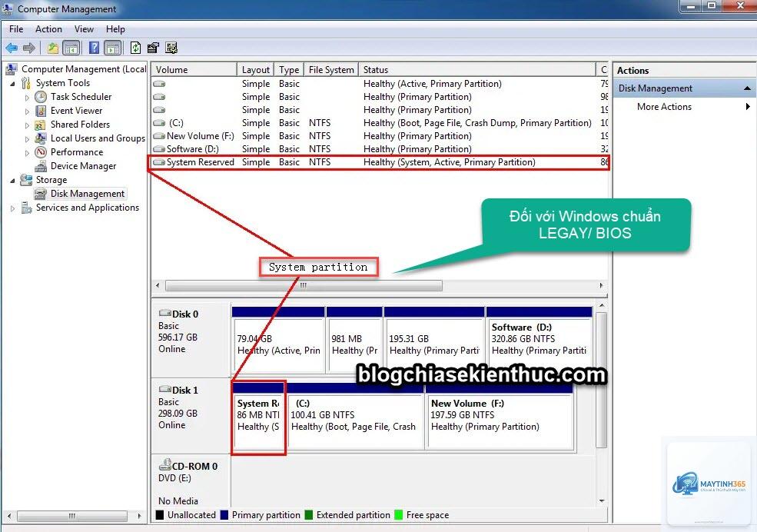
Task: Click the Event Viewer icon
Action: (x=41, y=111)
